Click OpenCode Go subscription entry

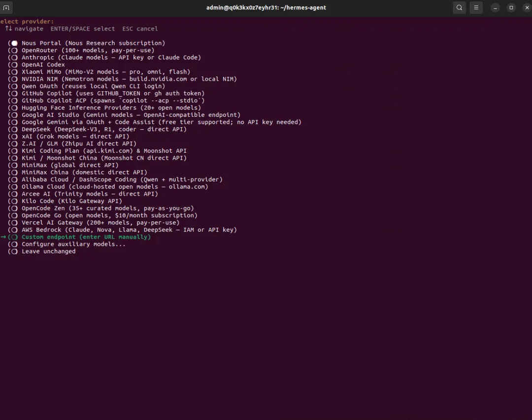coord(109,215)
